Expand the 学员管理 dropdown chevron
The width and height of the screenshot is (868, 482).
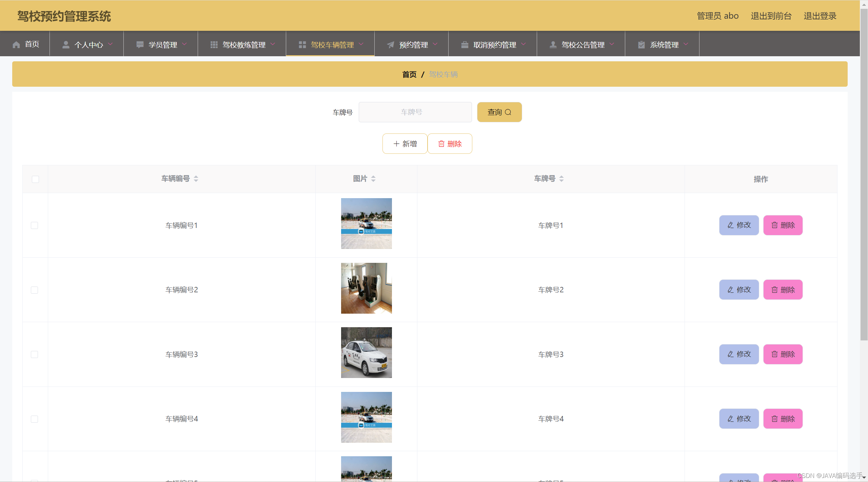click(x=185, y=44)
